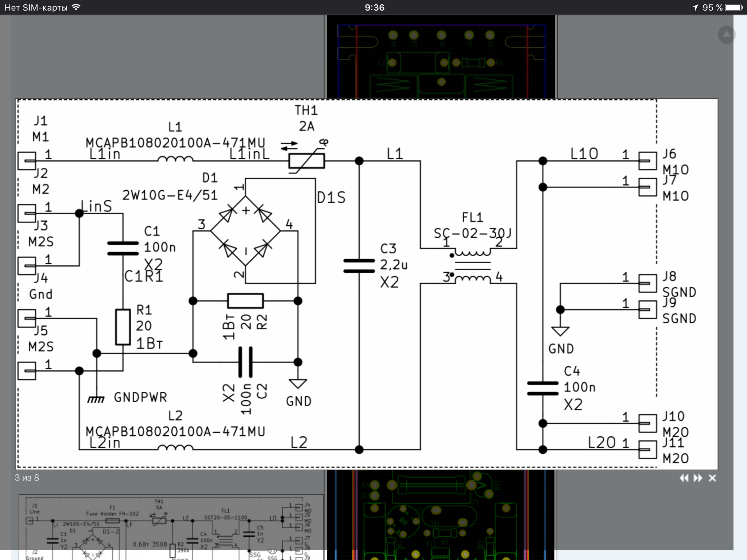
Task: Tap the J6 M10 output connector symbol
Action: 647,161
